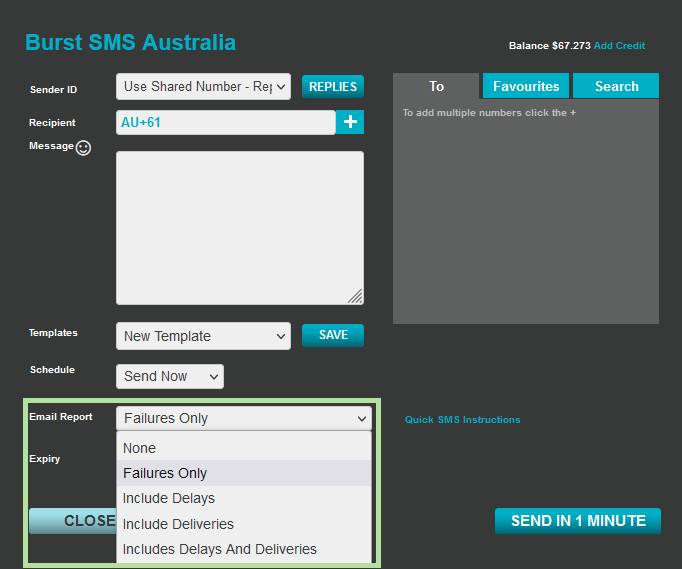Click the Expiry label
This screenshot has height=569, width=682.
pos(44,459)
